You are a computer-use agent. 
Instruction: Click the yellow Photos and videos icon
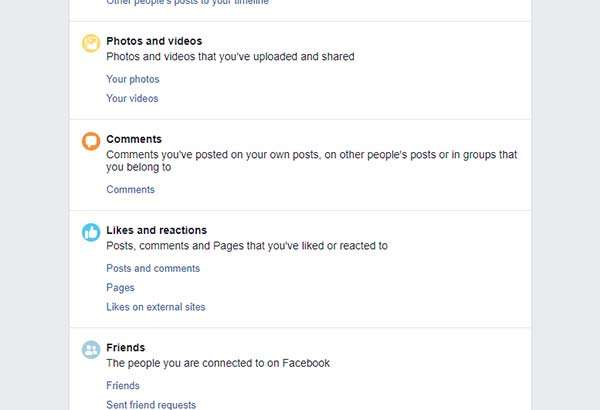pos(91,43)
